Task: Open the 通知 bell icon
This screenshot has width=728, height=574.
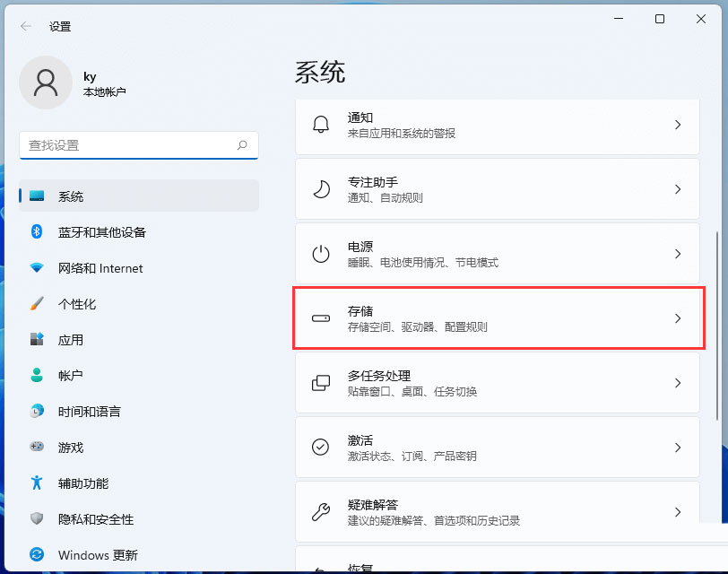Action: [x=321, y=126]
